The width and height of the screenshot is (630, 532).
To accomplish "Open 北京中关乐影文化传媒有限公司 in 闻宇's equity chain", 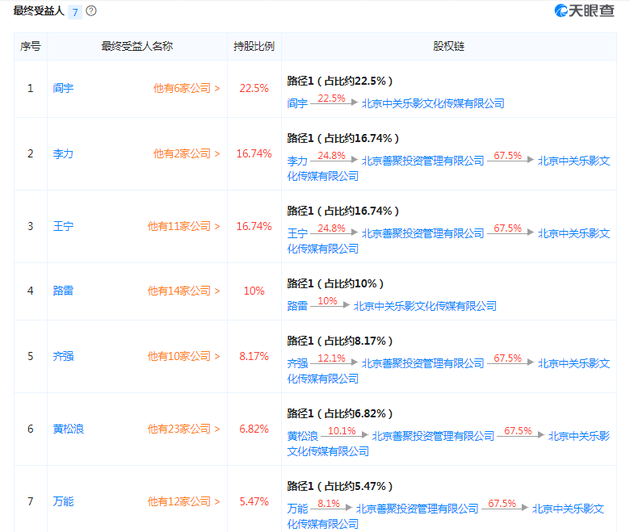I will tap(432, 103).
